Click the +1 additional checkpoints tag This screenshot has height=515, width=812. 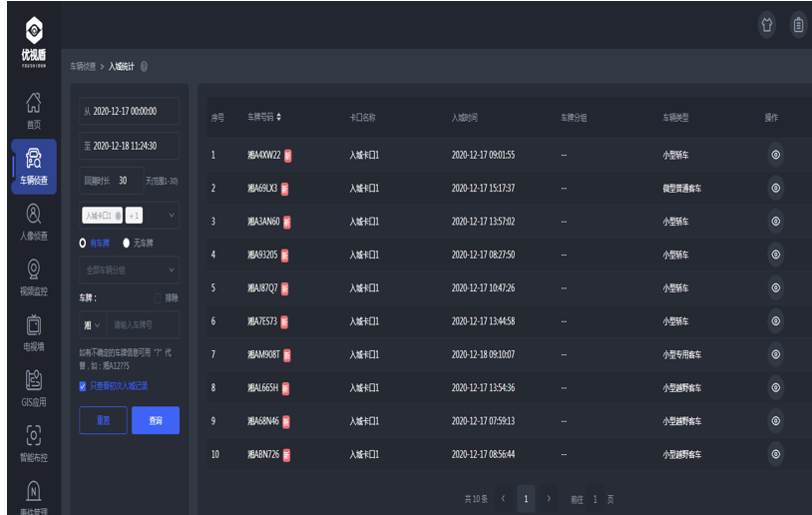[x=134, y=216]
